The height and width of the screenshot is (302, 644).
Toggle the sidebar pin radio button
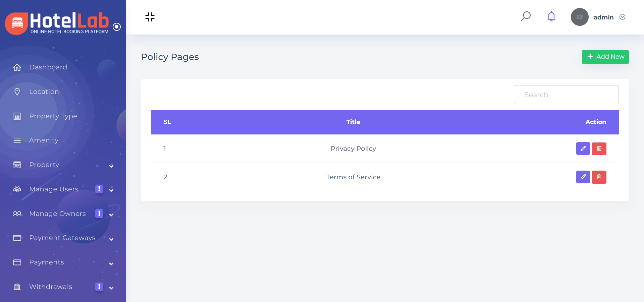[x=117, y=27]
